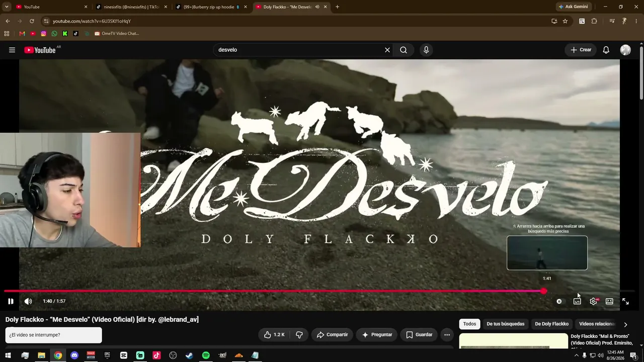The height and width of the screenshot is (362, 644).
Task: Switch to the YouTube browser tab
Action: click(x=50, y=7)
